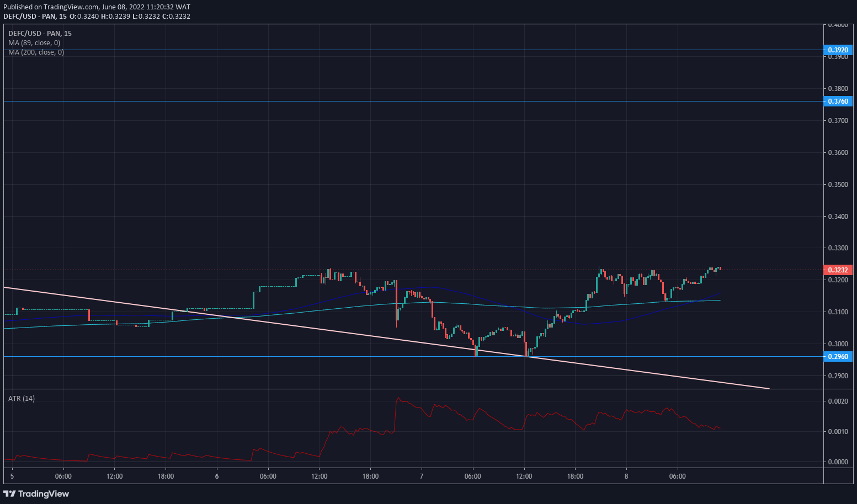Click the TradingView logo
The height and width of the screenshot is (504, 857).
coord(36,494)
